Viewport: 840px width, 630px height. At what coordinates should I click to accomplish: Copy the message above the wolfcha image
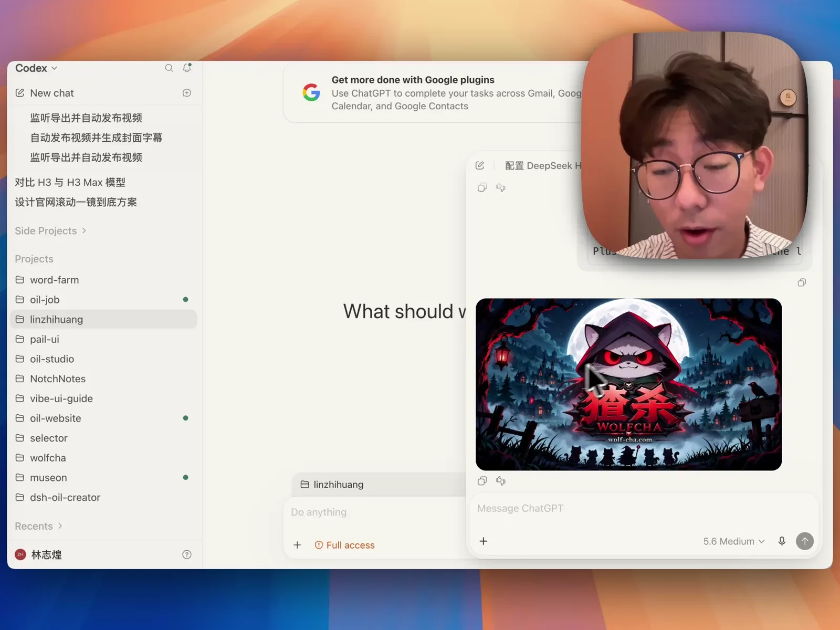click(x=482, y=188)
